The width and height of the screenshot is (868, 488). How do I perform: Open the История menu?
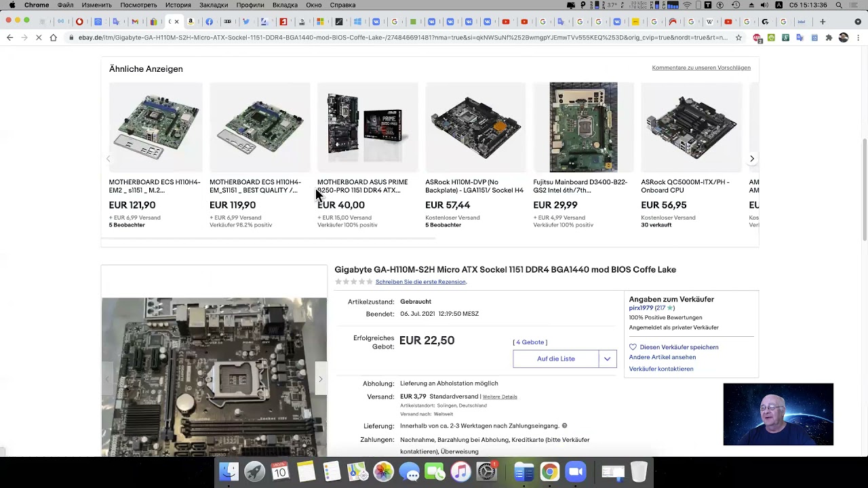178,5
